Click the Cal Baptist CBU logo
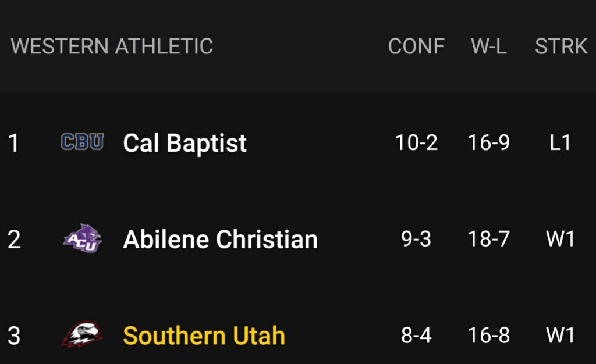The height and width of the screenshot is (364, 596). point(82,142)
